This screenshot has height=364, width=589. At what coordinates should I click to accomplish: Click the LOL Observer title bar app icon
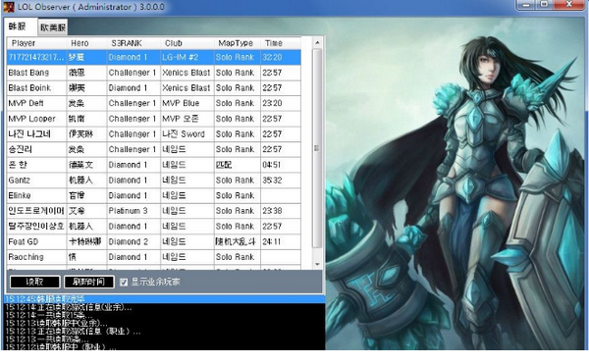pos(9,7)
